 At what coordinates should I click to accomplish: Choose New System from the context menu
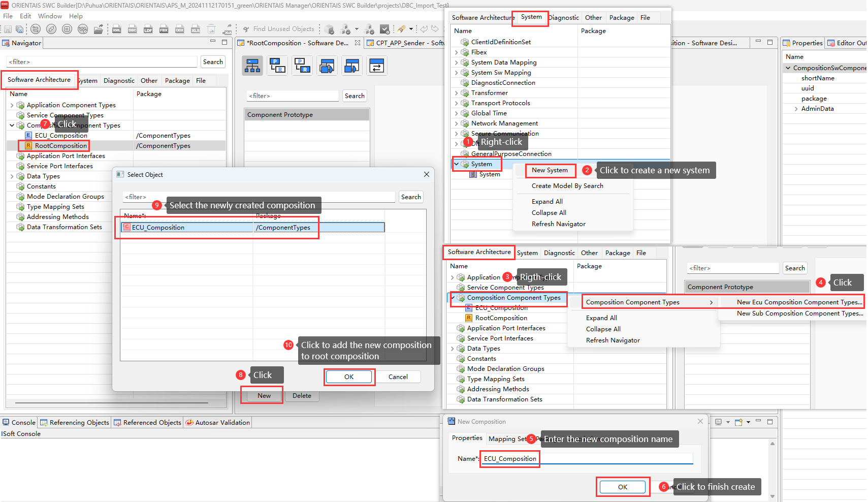point(550,170)
